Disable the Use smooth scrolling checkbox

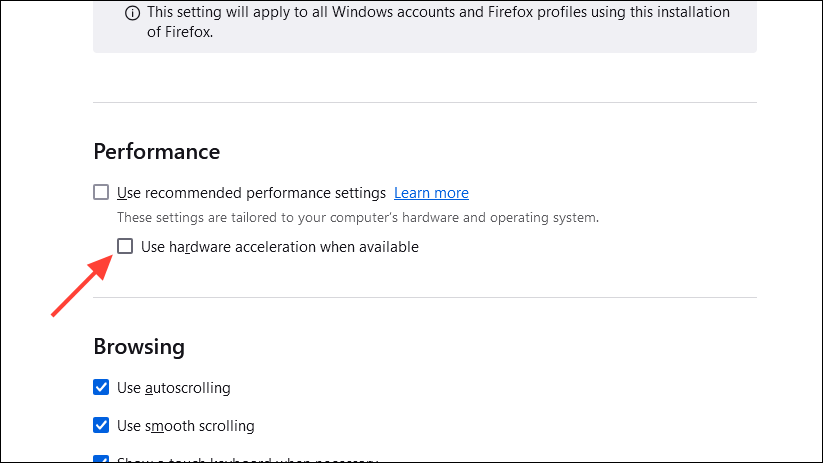(x=101, y=425)
